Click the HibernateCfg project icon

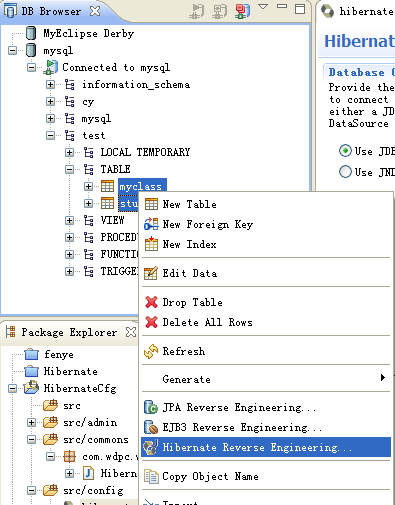[31, 388]
